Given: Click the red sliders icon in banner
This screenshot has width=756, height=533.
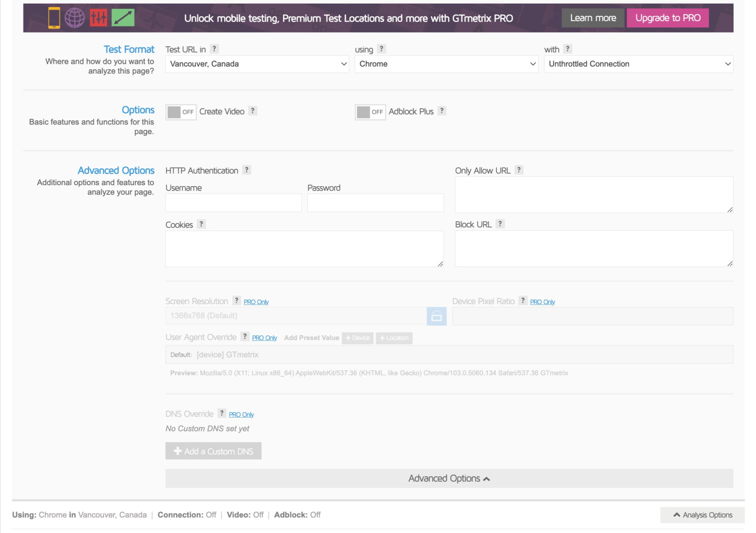Looking at the screenshot, I should (98, 18).
